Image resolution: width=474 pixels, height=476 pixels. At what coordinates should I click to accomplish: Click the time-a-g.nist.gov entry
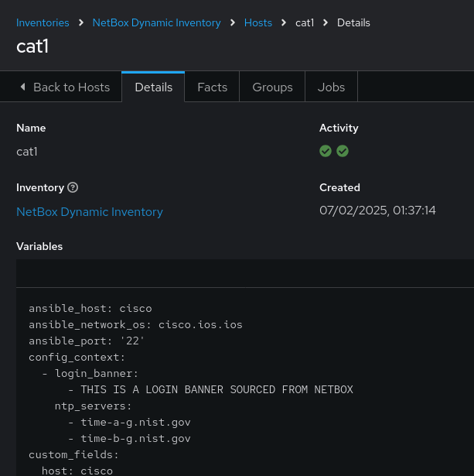(129, 423)
